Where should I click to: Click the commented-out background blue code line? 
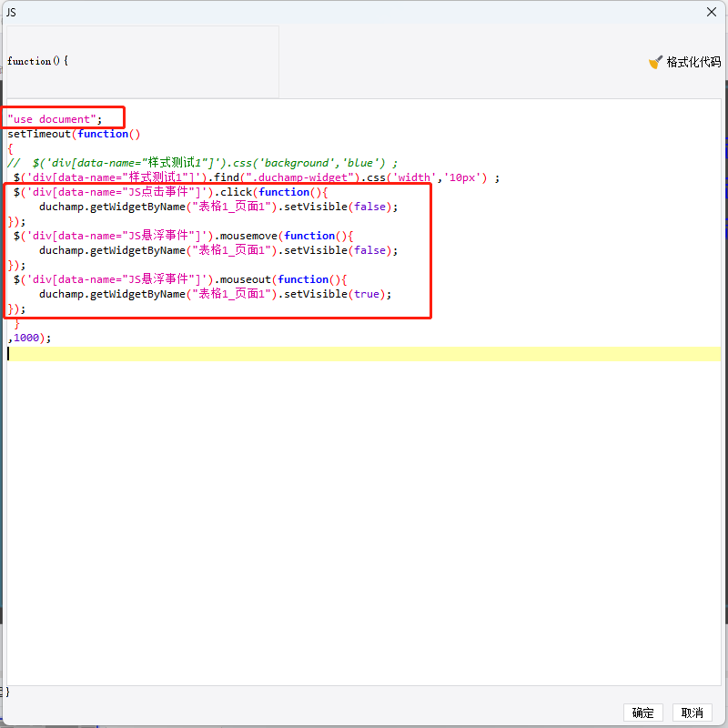pos(202,163)
